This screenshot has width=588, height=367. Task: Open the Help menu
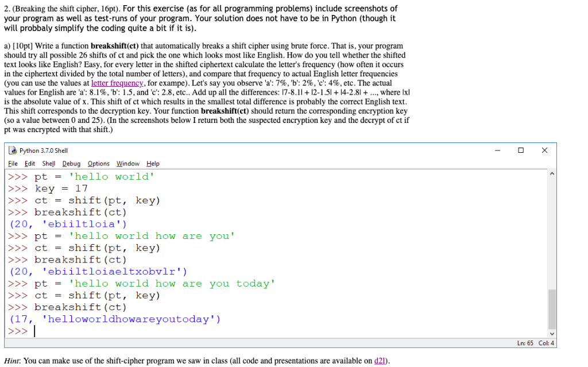tap(153, 164)
